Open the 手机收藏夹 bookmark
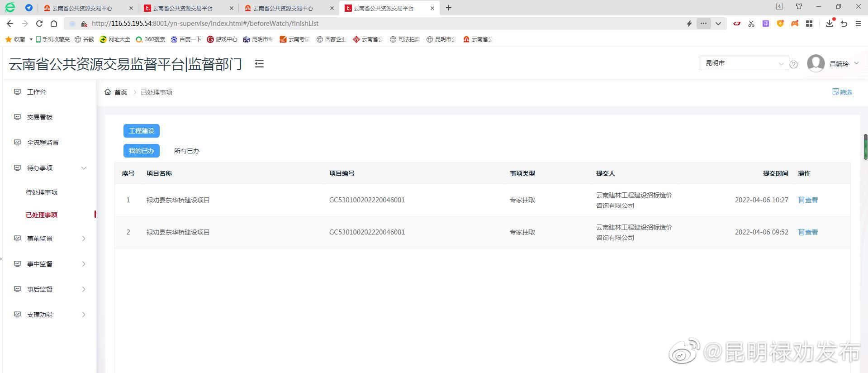Image resolution: width=868 pixels, height=373 pixels. (x=52, y=39)
